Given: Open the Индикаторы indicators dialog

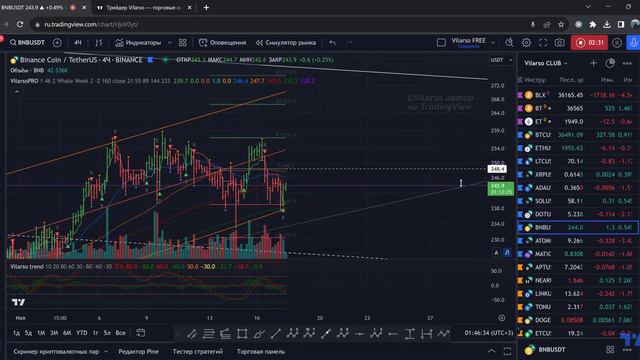Looking at the screenshot, I should click(x=138, y=42).
